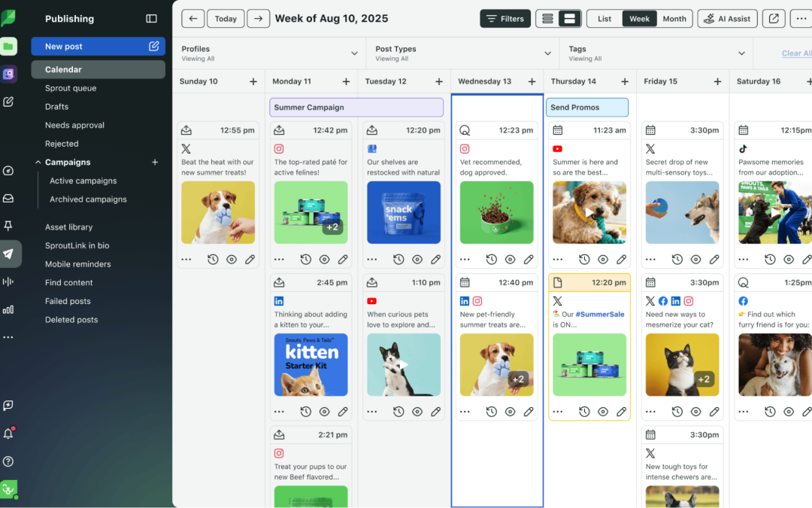Open the Summer Campaign banner
Image resolution: width=812 pixels, height=508 pixels.
pos(356,108)
